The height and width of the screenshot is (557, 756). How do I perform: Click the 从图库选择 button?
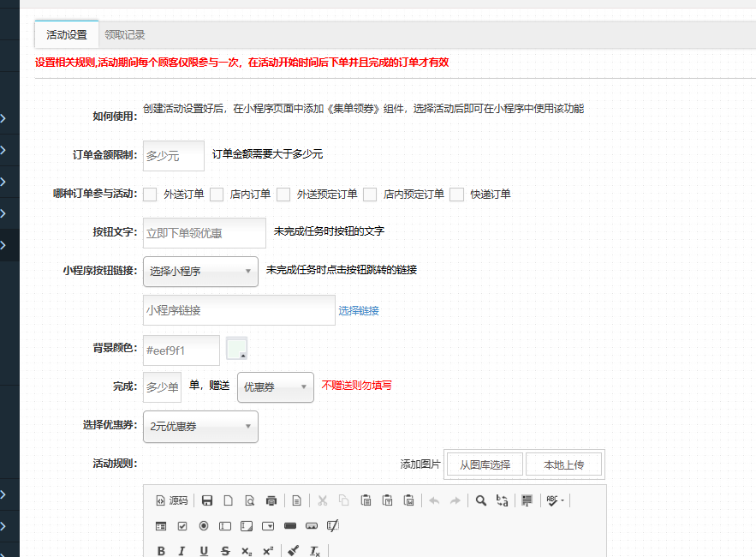[485, 464]
